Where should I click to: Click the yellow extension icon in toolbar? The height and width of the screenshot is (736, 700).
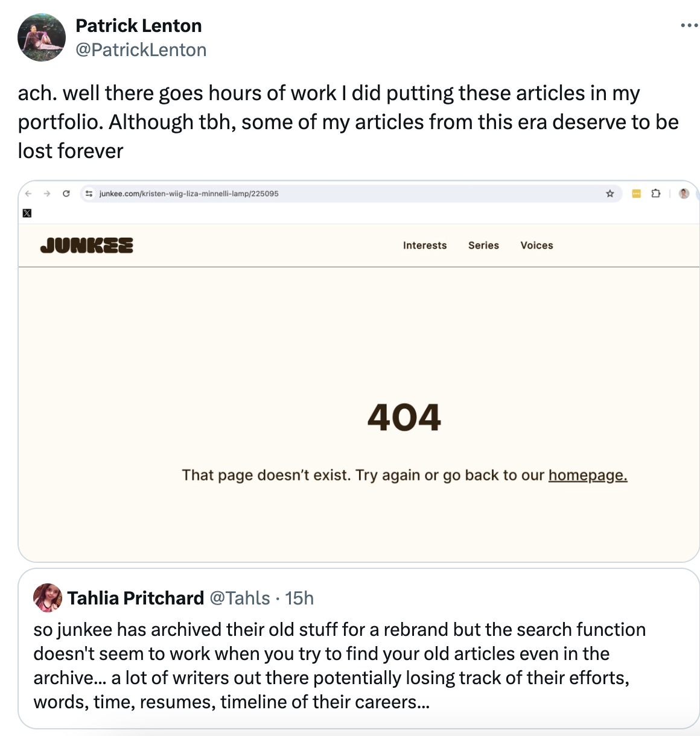tap(636, 194)
